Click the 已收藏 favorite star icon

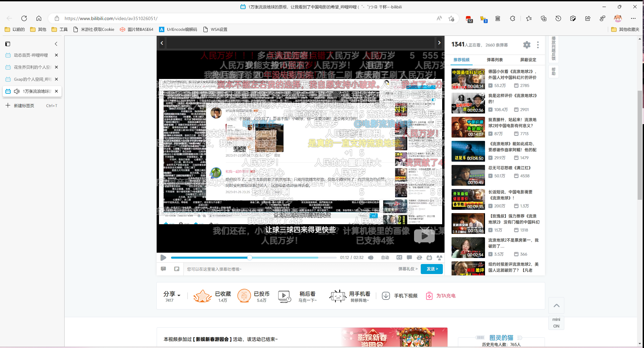(202, 296)
